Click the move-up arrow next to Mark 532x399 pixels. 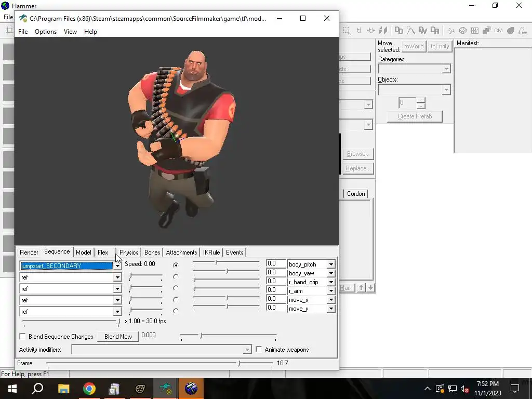coord(362,287)
